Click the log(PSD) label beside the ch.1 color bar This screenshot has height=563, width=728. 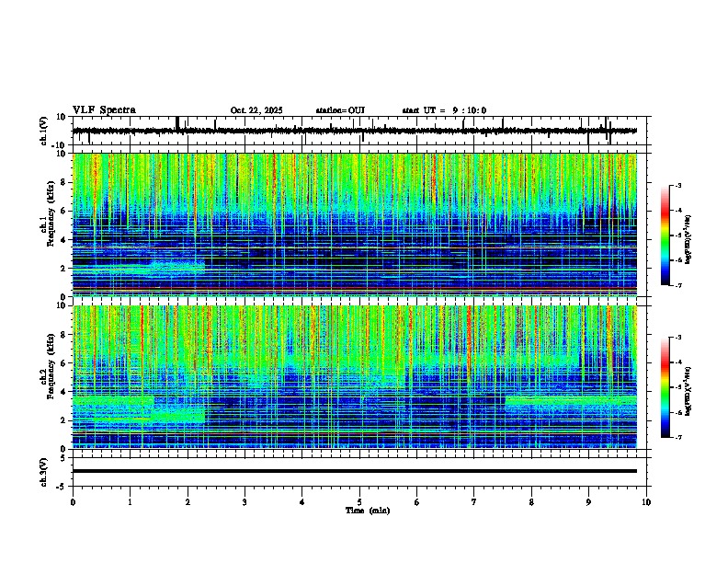[x=688, y=239]
